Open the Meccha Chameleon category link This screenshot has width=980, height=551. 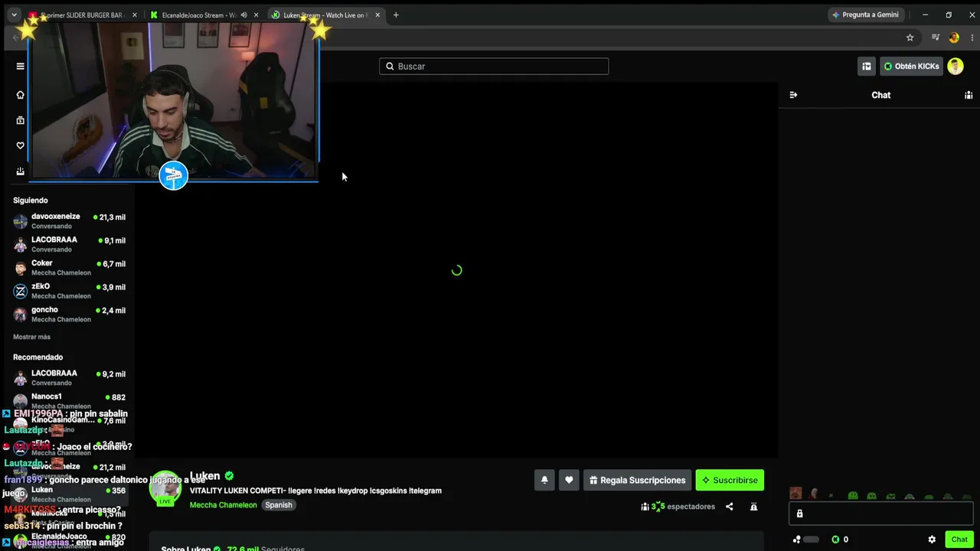223,505
